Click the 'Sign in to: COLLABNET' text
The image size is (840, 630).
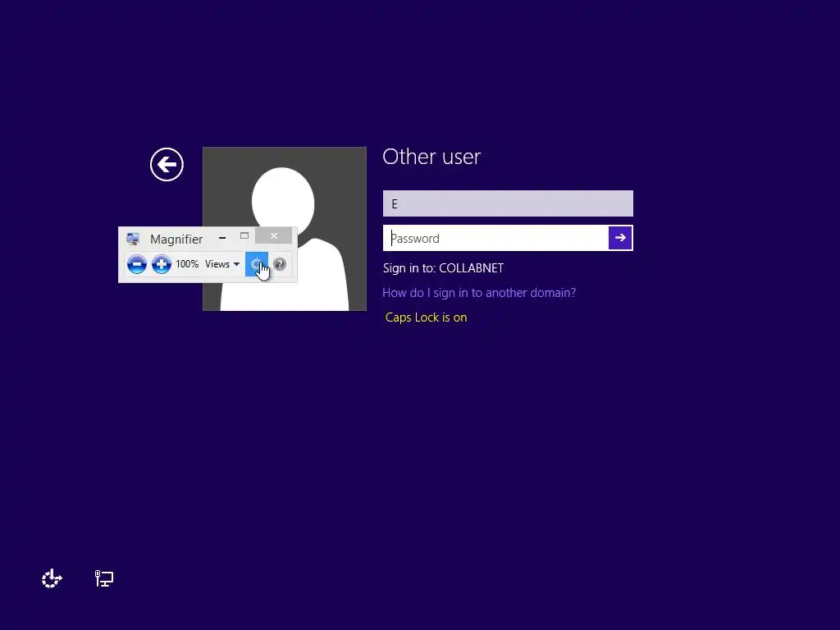point(443,268)
